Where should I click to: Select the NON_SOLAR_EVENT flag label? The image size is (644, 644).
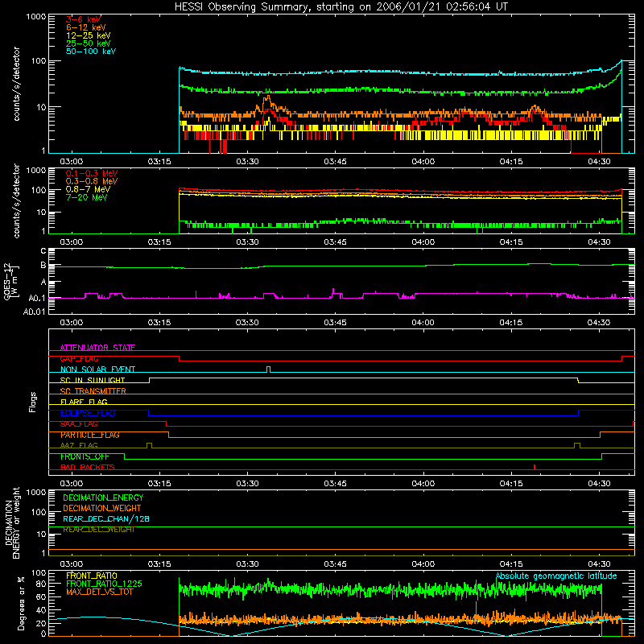[97, 369]
